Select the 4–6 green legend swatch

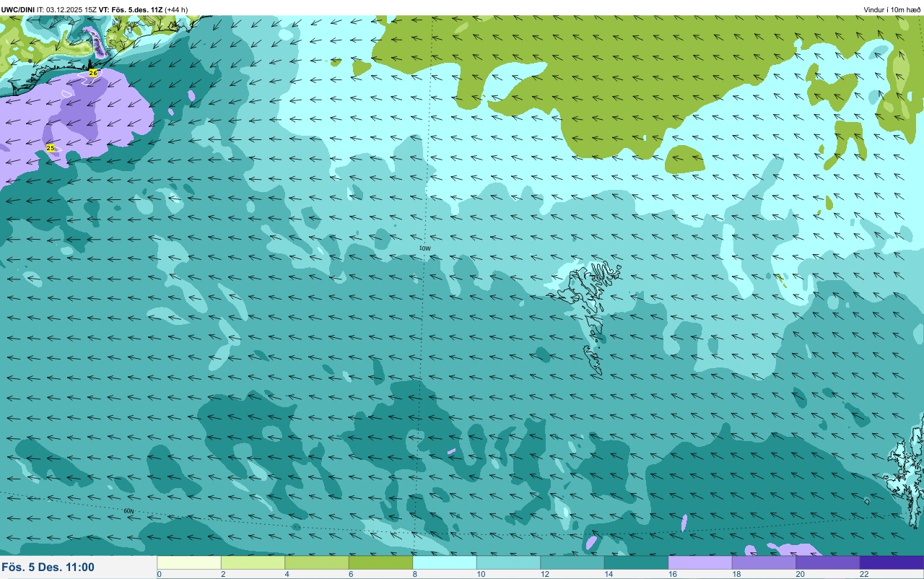coord(317,562)
